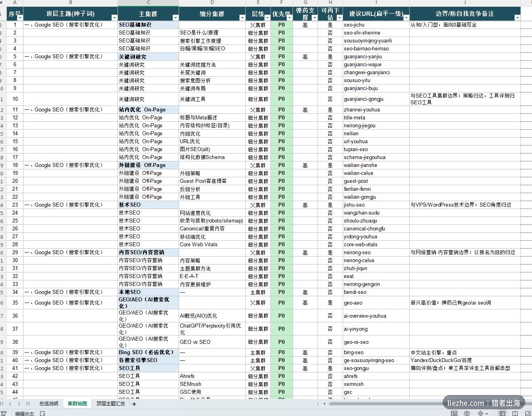The height and width of the screenshot is (416, 532).
Task: Open the 建议URL(扁平一级) filter dropdown
Action: click(406, 17)
